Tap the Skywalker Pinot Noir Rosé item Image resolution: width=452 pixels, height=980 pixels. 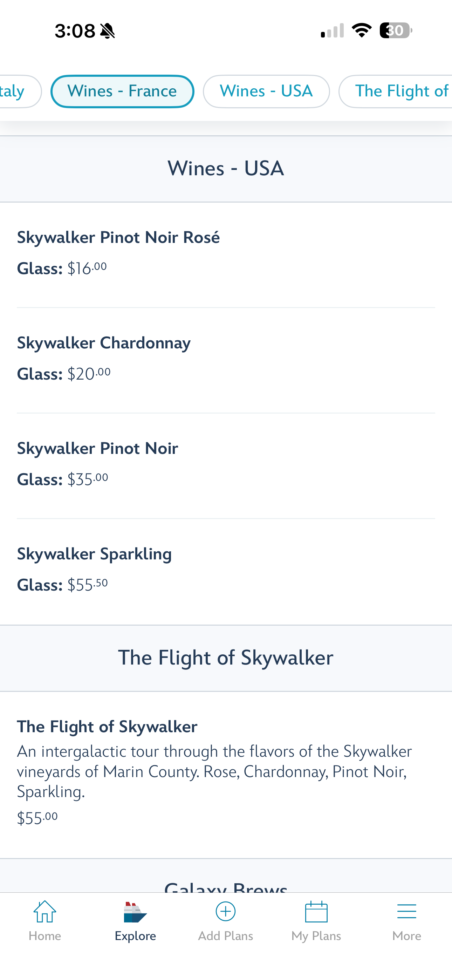click(x=118, y=237)
